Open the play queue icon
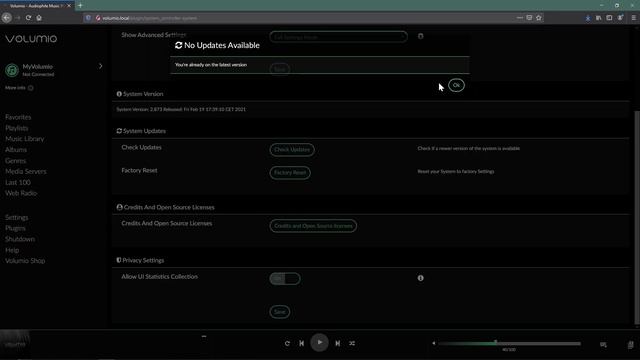The height and width of the screenshot is (360, 640). pos(603,345)
